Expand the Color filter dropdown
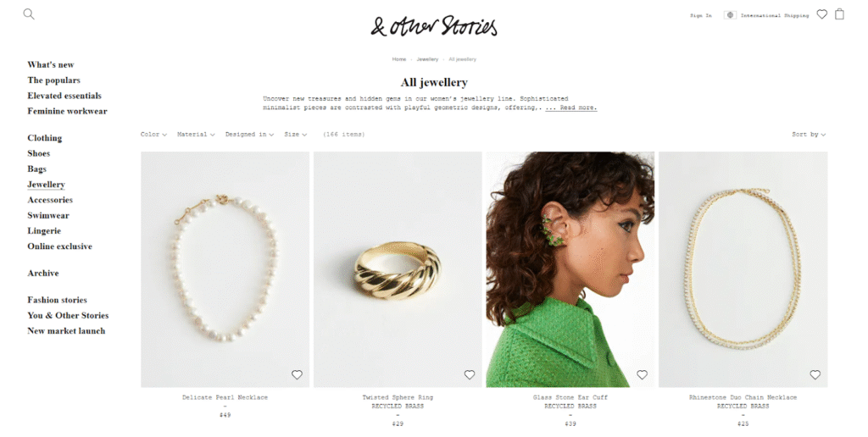This screenshot has height=437, width=868. pos(153,135)
